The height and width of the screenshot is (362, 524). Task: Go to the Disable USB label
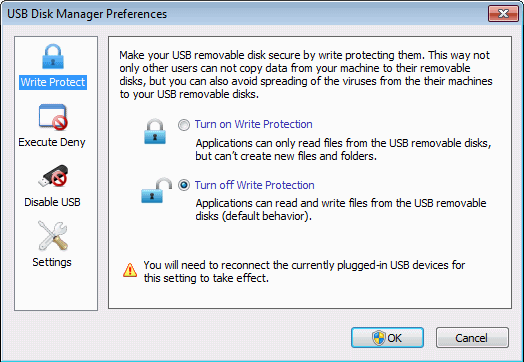pos(52,202)
